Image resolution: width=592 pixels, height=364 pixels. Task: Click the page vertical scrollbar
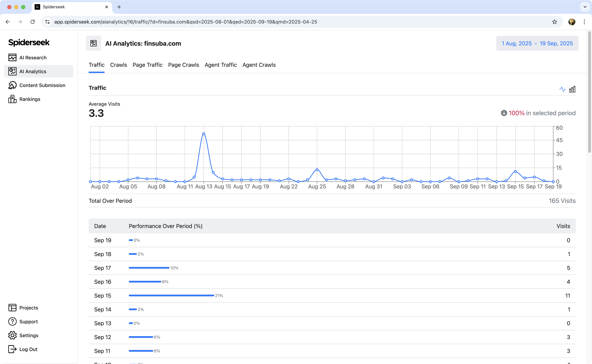click(590, 92)
